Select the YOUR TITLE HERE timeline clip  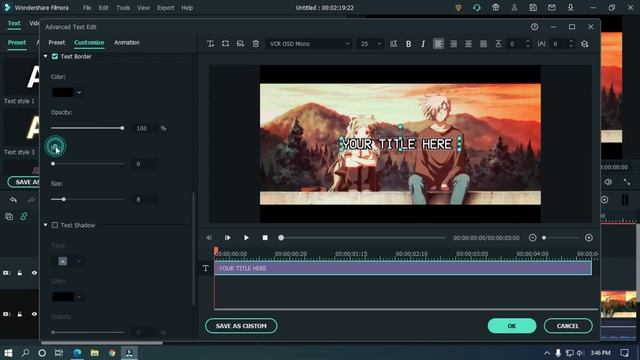click(403, 268)
